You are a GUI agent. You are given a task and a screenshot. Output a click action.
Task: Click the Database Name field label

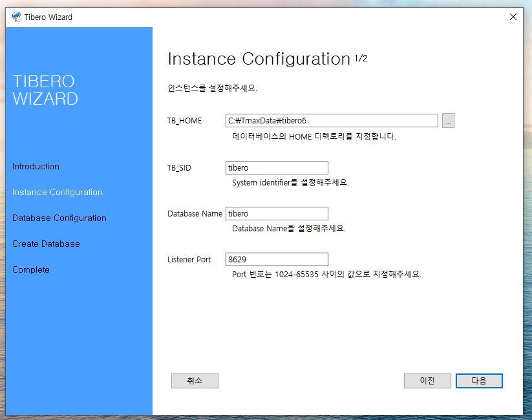click(195, 214)
